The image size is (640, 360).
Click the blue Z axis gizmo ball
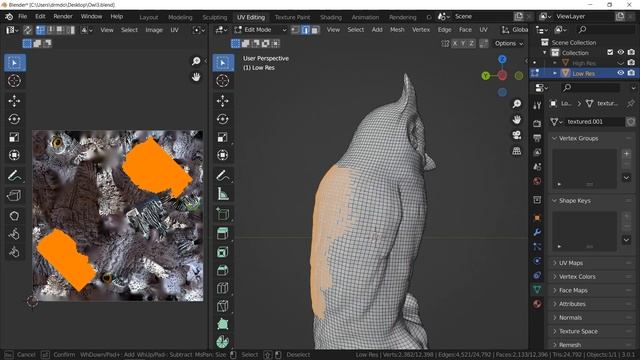click(x=502, y=59)
